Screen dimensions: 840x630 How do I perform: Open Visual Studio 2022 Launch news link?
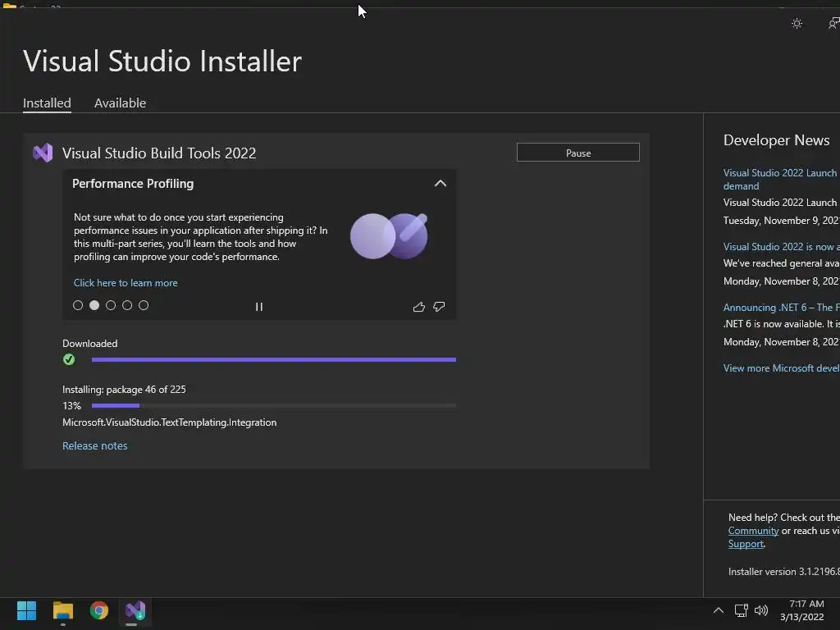[782, 180]
